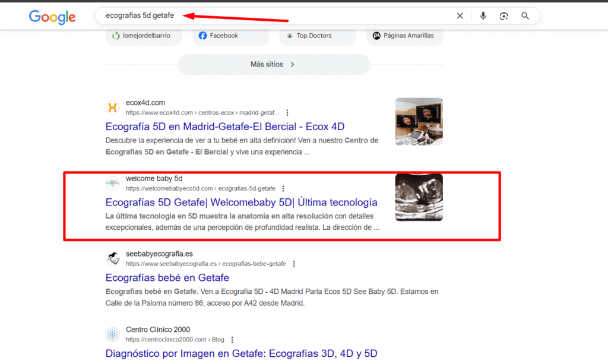The height and width of the screenshot is (364, 608).
Task: Select the Páginas Amarillas site chip
Action: (403, 36)
